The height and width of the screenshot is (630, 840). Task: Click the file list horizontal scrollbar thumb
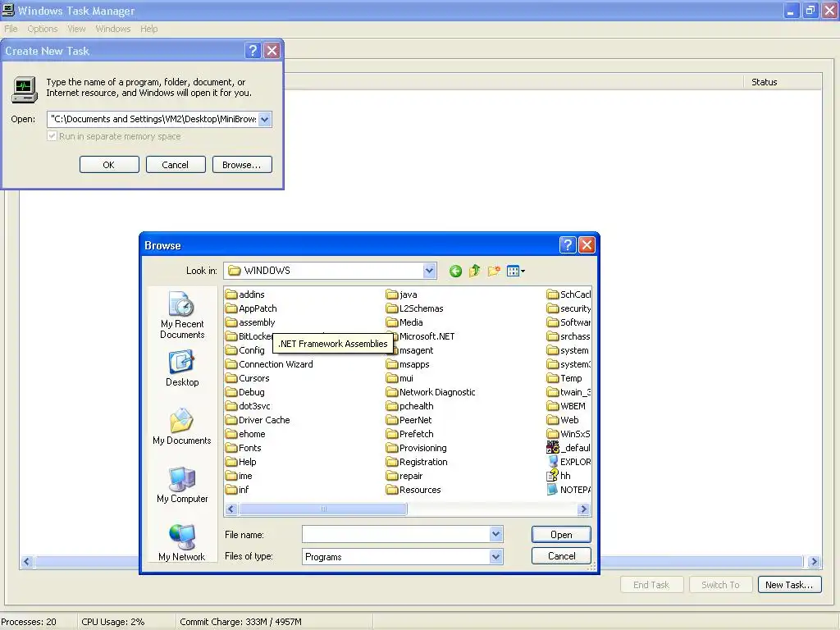coord(323,509)
